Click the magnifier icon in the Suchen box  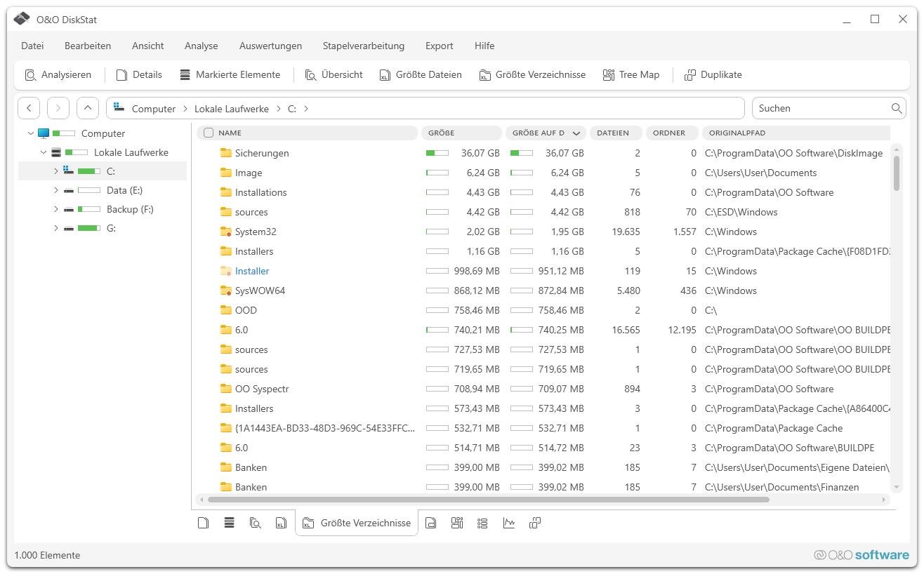pos(897,108)
